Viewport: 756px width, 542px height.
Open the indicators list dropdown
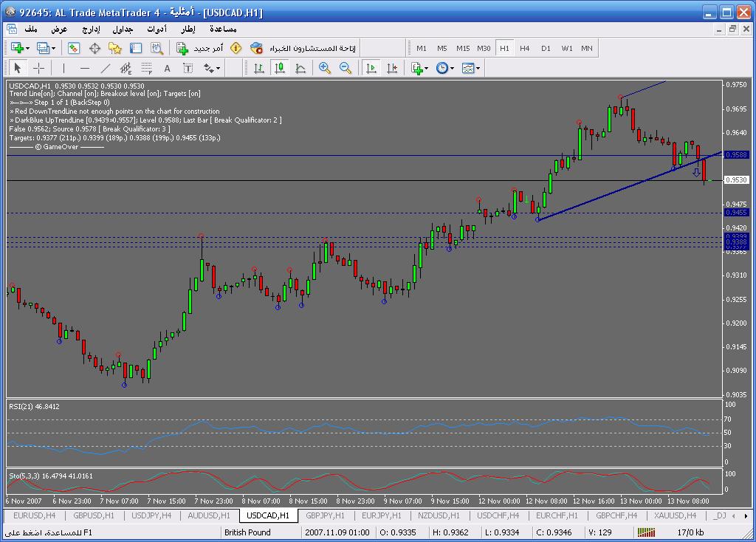427,68
